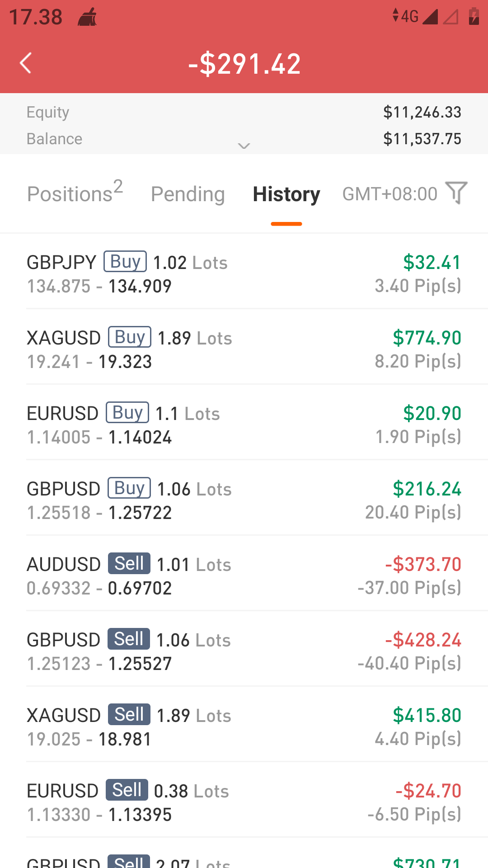Open the XAGUSD Sell 1.89 Lots trade
The image size is (488, 868).
pyautogui.click(x=244, y=727)
